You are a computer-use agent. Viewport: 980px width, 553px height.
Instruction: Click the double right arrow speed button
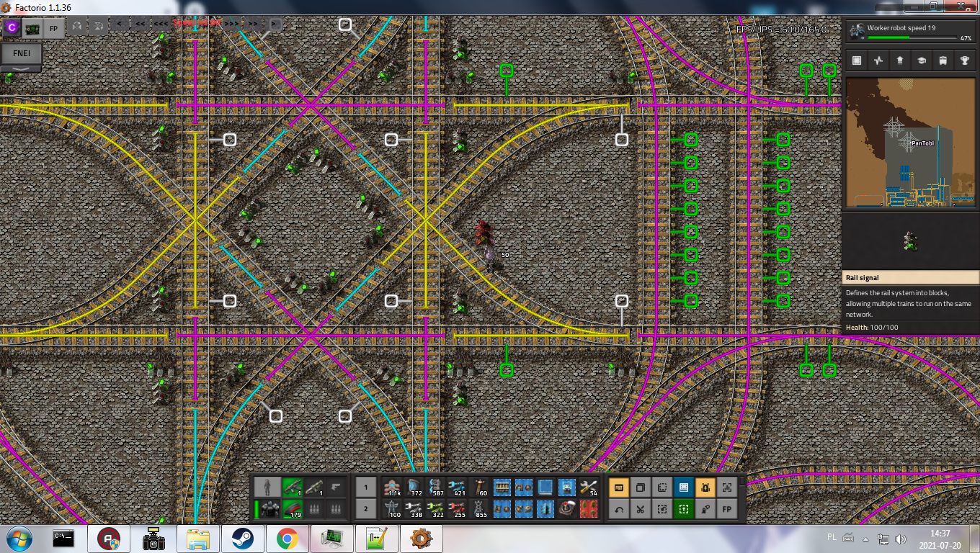click(x=253, y=24)
